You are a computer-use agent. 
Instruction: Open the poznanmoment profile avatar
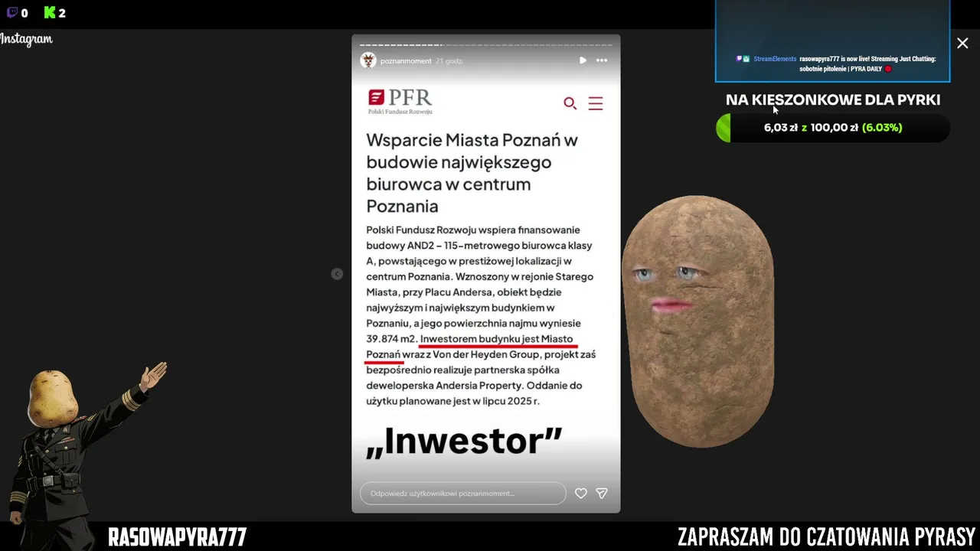[368, 60]
